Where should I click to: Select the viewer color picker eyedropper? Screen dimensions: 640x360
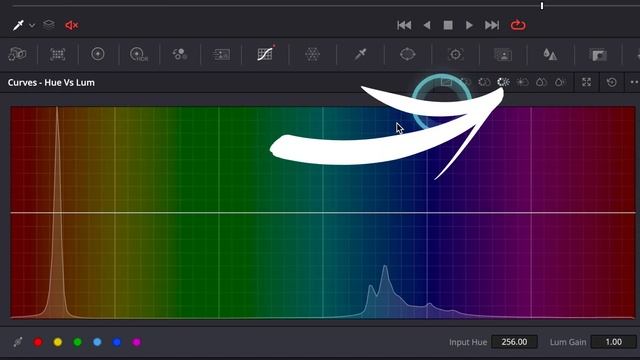tap(18, 25)
